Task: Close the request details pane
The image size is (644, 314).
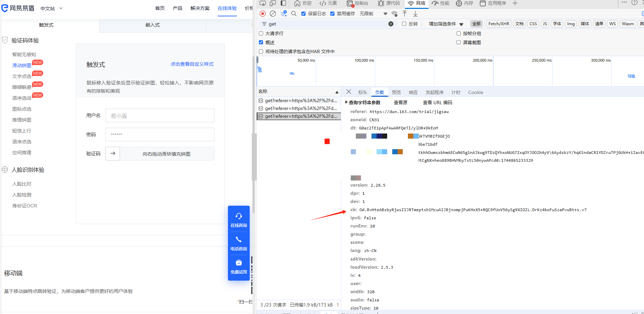Action: click(349, 92)
